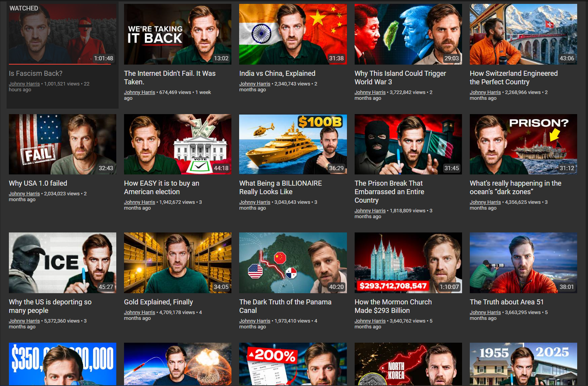Select the ocean's "dark zones" video title
The width and height of the screenshot is (588, 386).
[516, 188]
